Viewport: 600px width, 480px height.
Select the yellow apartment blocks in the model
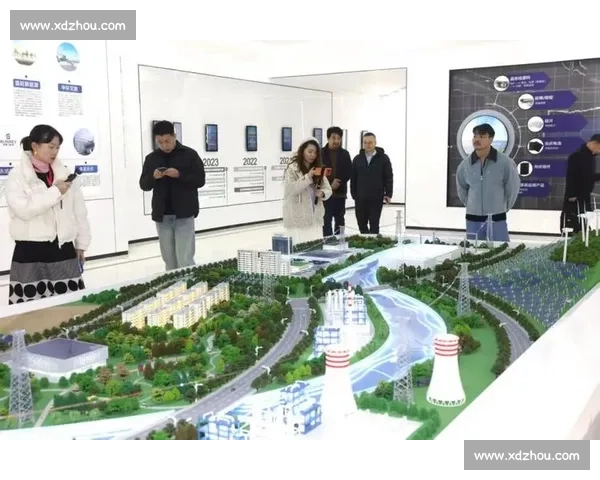click(x=176, y=305)
